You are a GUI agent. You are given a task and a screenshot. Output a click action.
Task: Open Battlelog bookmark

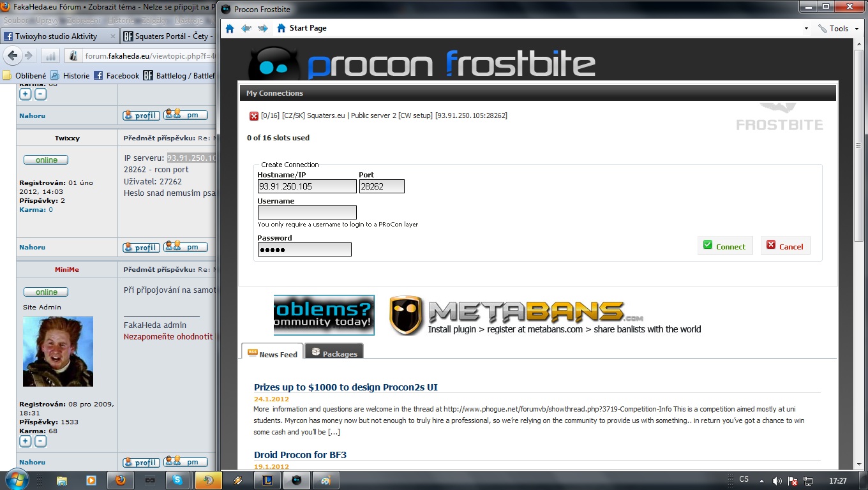click(x=179, y=75)
